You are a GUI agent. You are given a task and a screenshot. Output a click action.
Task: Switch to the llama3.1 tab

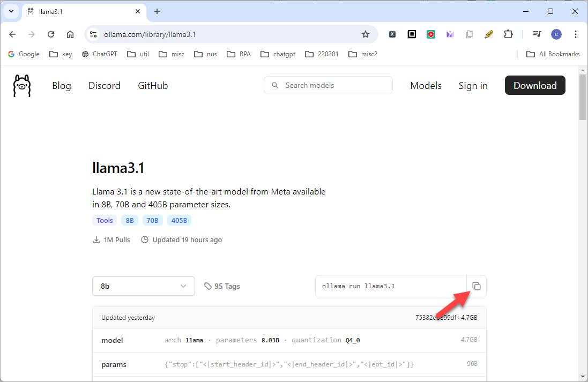point(83,12)
